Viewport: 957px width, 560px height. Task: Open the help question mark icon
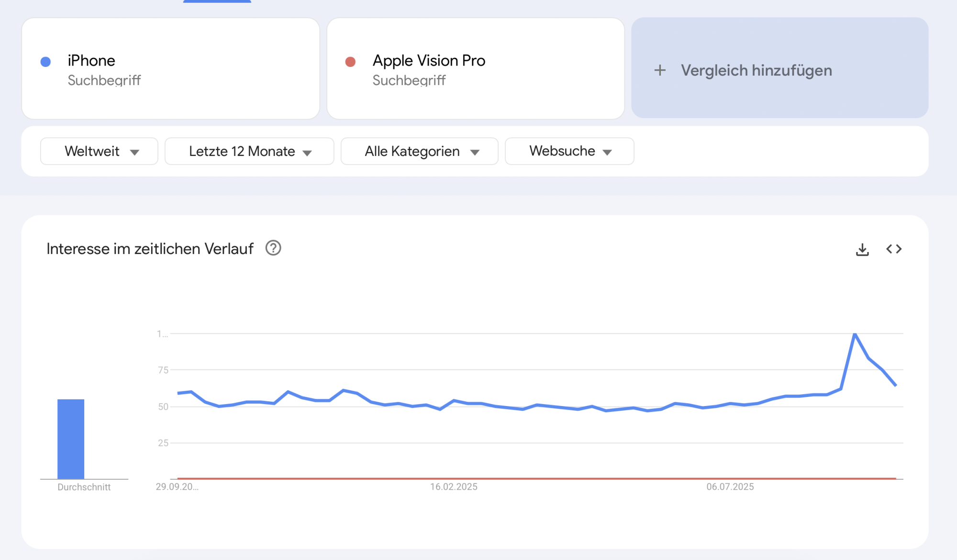(273, 248)
